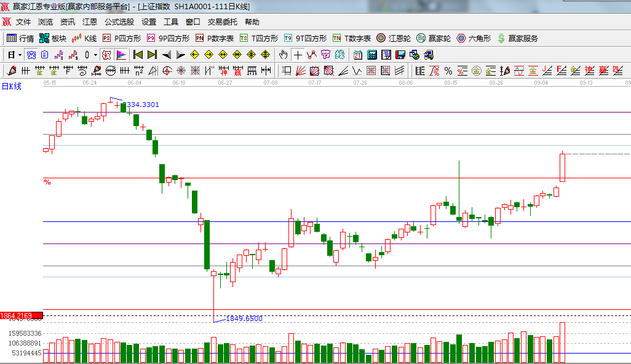Click the 行情 quotes button
The width and height of the screenshot is (631, 364).
tap(20, 38)
